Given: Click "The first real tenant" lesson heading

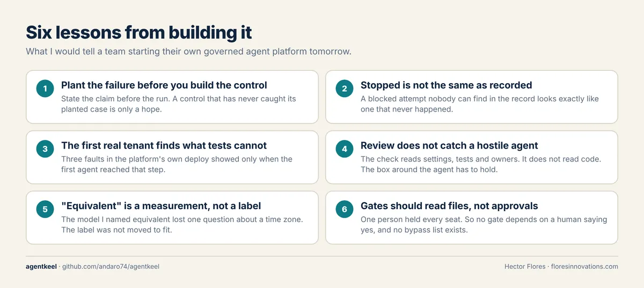Looking at the screenshot, I should 164,145.
